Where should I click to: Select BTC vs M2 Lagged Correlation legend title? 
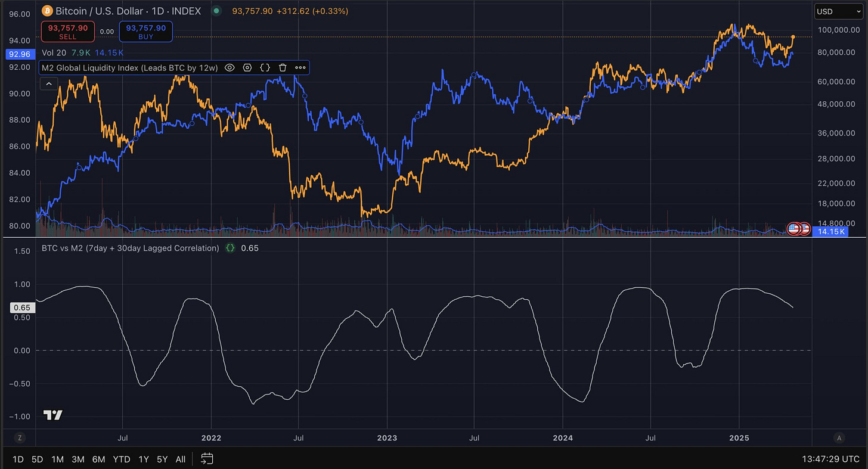click(131, 248)
